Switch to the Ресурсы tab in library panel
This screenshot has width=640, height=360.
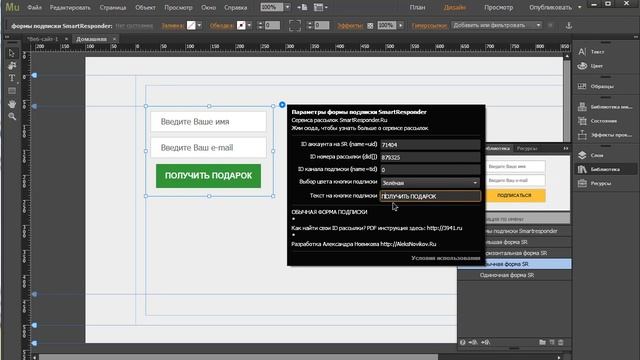[x=527, y=148]
